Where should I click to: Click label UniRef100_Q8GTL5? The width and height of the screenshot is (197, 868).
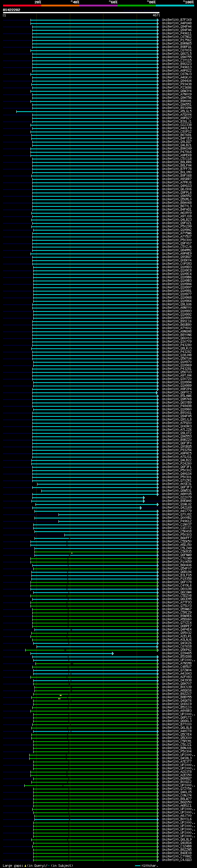[x=177, y=54]
